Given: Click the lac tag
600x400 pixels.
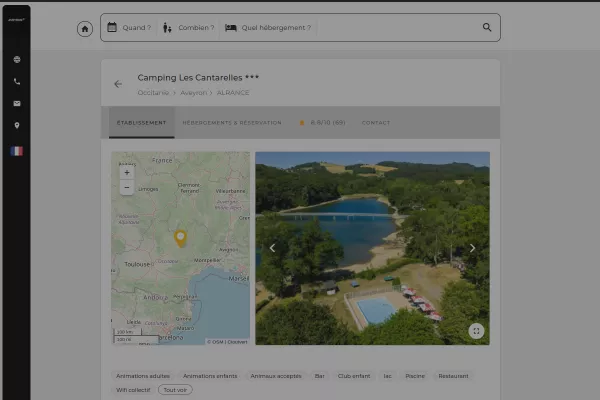Looking at the screenshot, I should click(388, 376).
